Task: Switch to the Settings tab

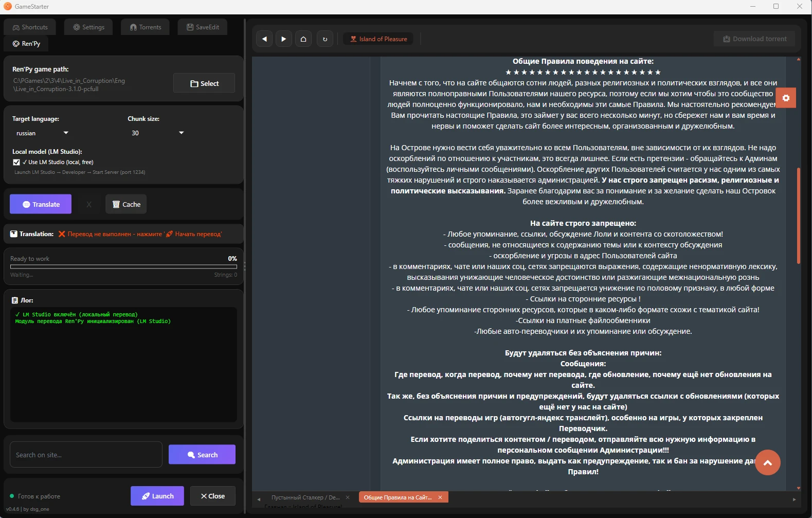Action: click(x=88, y=27)
